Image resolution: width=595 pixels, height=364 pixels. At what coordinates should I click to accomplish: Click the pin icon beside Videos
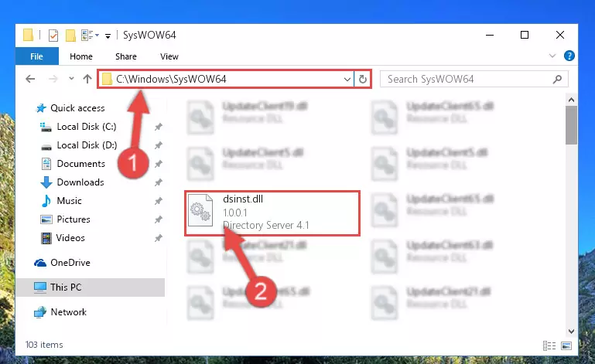(159, 238)
